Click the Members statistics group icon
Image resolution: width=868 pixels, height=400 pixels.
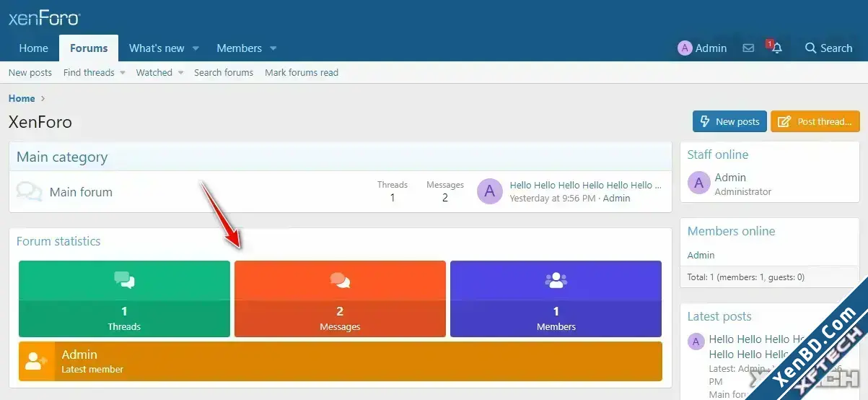tap(556, 280)
